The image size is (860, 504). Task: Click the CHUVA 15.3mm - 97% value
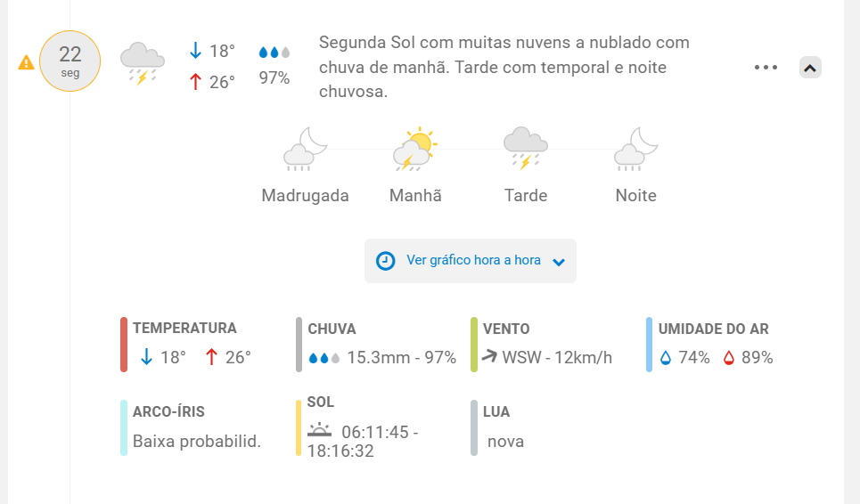[401, 358]
